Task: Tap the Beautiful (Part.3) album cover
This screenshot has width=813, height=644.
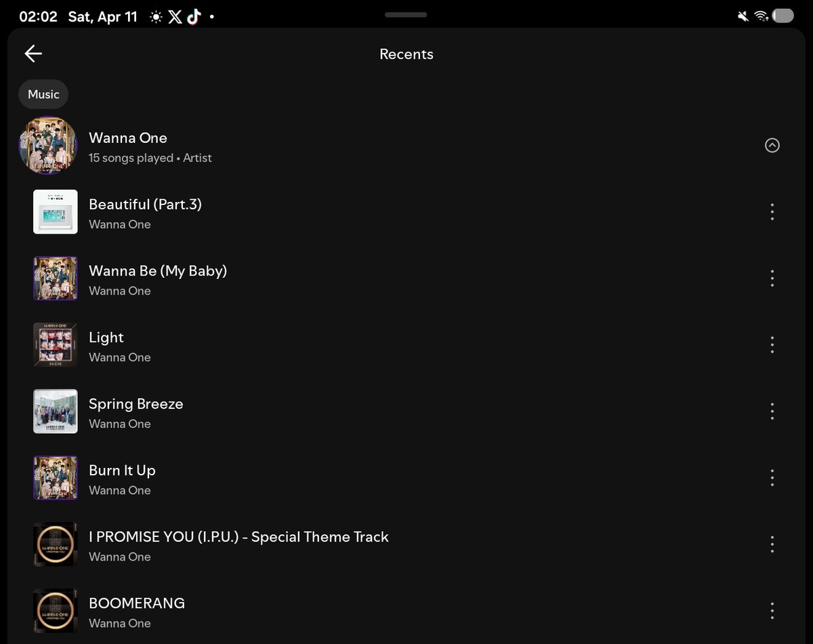Action: click(x=56, y=212)
